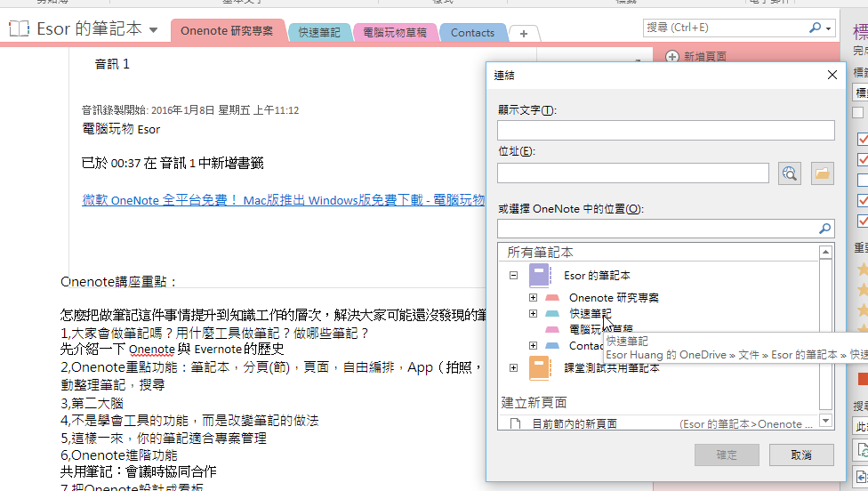Switch to the 快速筆記 section tab

pyautogui.click(x=319, y=33)
